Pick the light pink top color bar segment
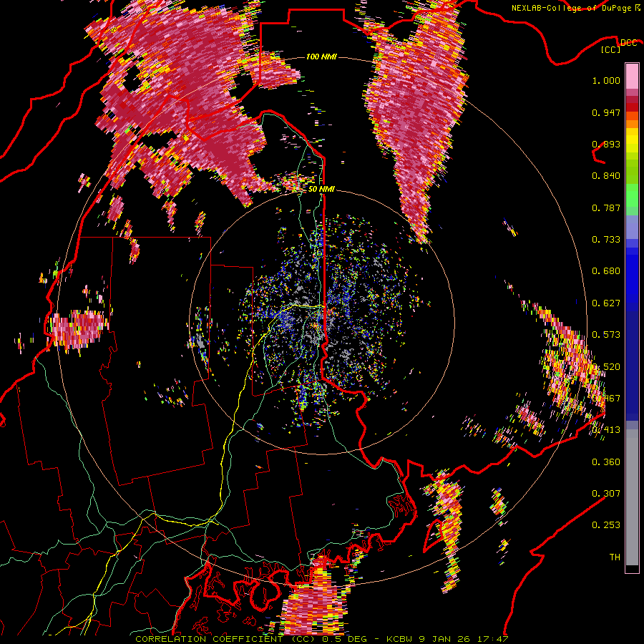 [632, 76]
